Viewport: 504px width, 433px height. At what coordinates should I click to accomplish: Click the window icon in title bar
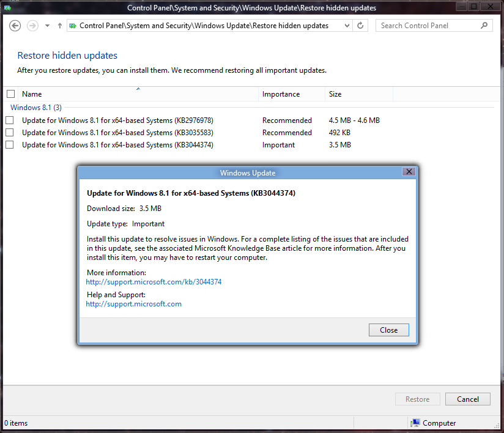(x=8, y=8)
